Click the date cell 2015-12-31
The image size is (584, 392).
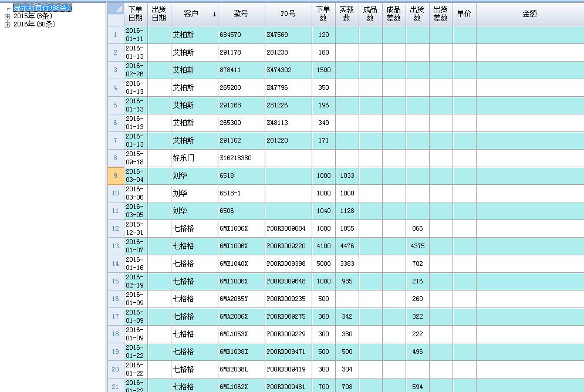pos(136,229)
